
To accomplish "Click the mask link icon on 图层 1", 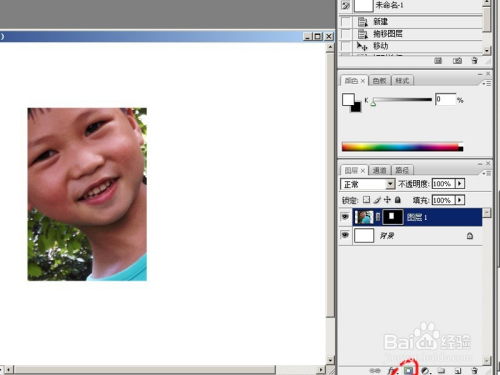I will [x=378, y=217].
